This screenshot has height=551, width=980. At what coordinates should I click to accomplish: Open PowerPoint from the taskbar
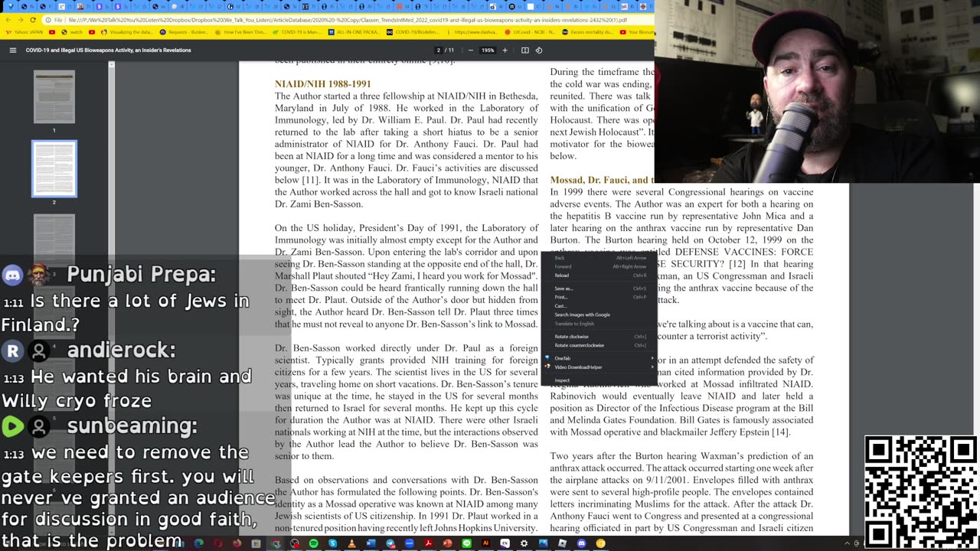pos(448,543)
